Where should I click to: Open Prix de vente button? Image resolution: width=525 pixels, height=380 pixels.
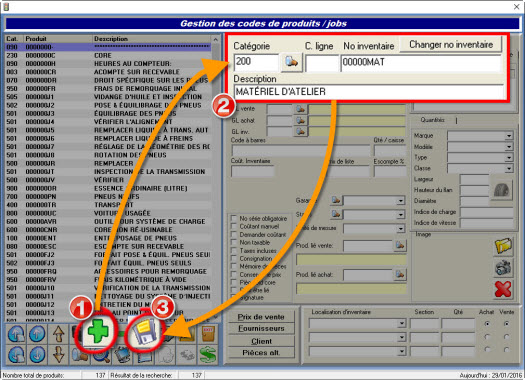click(x=261, y=317)
